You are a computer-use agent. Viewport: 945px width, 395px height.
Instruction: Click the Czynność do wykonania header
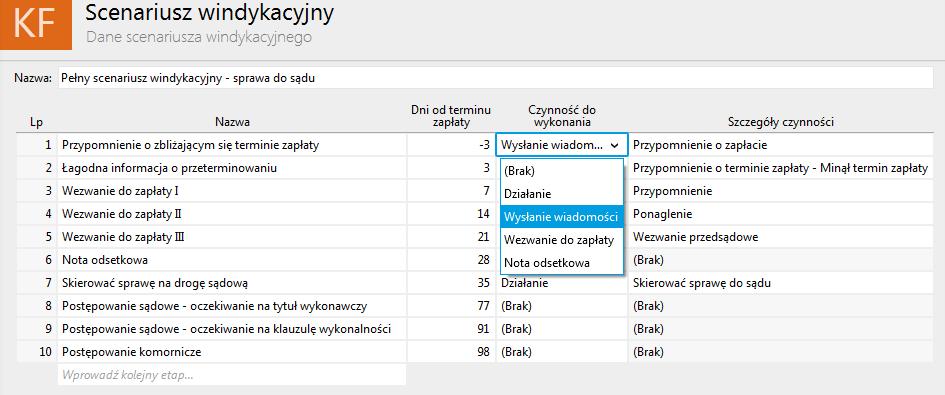point(562,116)
